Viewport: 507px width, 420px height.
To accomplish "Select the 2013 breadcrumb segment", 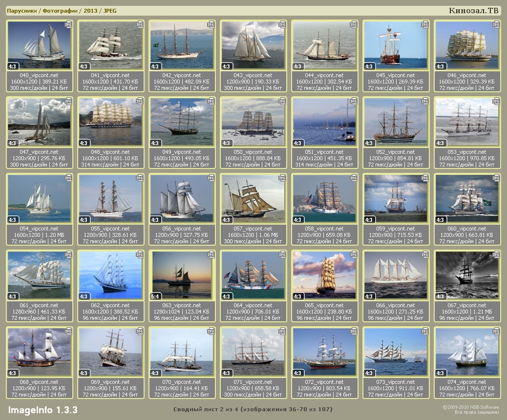I will [90, 11].
